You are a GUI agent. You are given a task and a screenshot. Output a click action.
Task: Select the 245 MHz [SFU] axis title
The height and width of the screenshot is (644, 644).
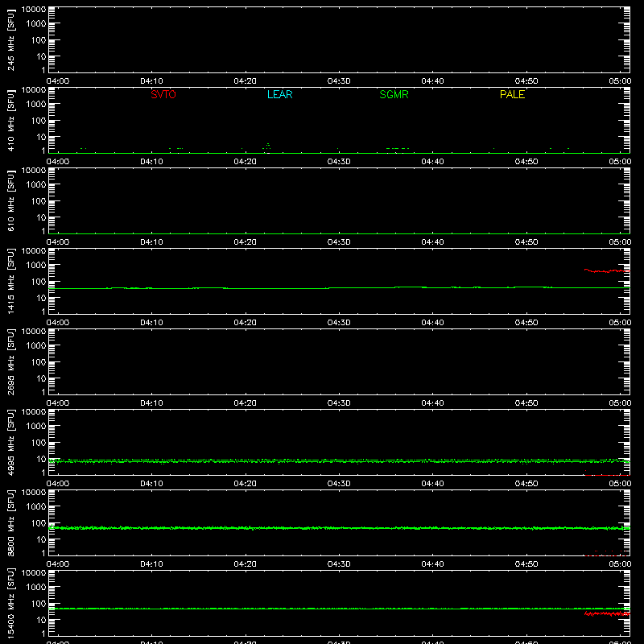[x=10, y=39]
